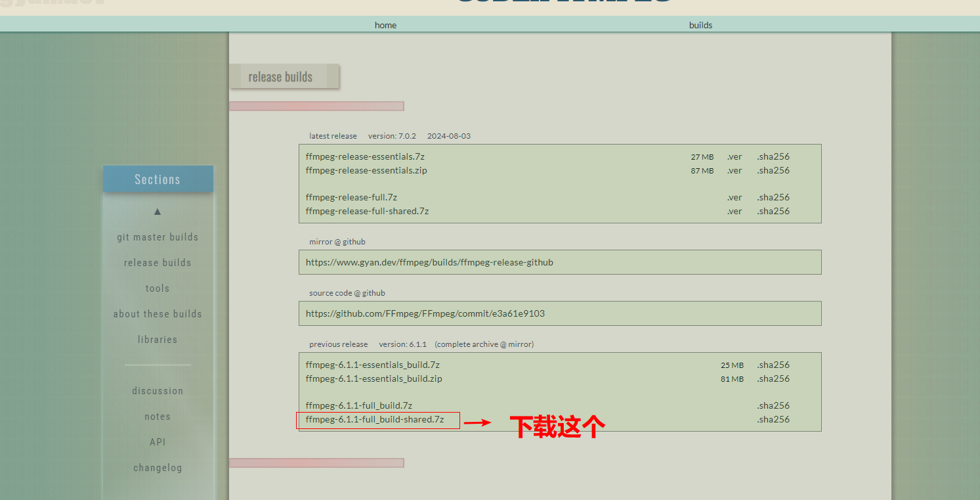The height and width of the screenshot is (500, 980).
Task: Click the 'version: 7.0.2' text
Action: (x=392, y=136)
